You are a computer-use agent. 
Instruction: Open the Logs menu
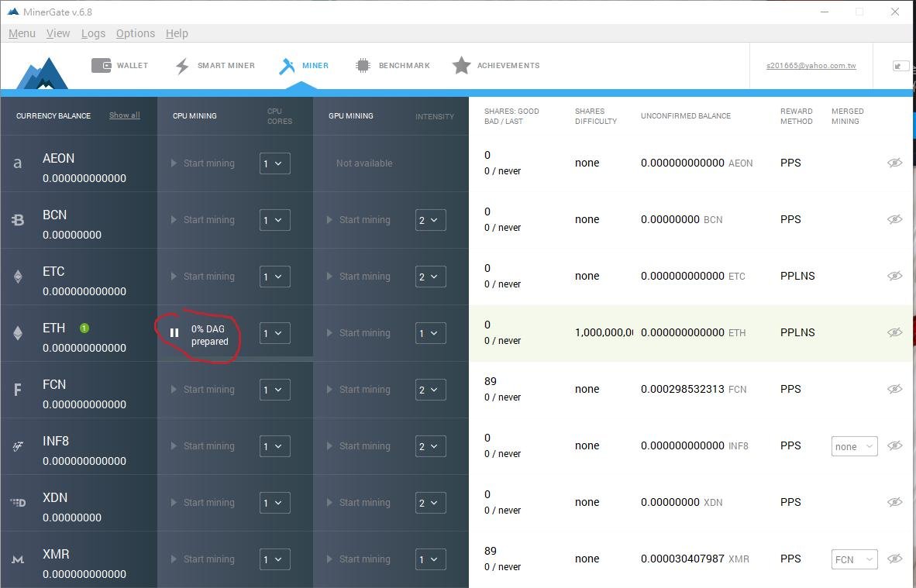point(94,33)
